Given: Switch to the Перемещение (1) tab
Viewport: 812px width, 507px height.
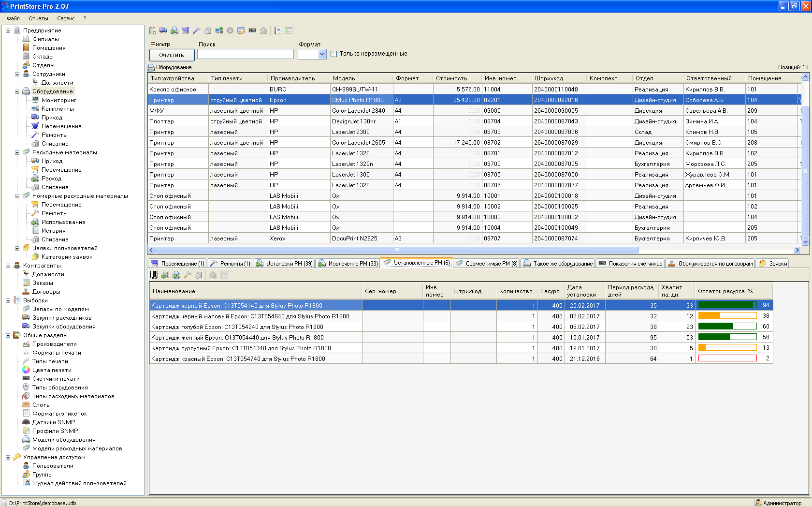Looking at the screenshot, I should click(177, 263).
